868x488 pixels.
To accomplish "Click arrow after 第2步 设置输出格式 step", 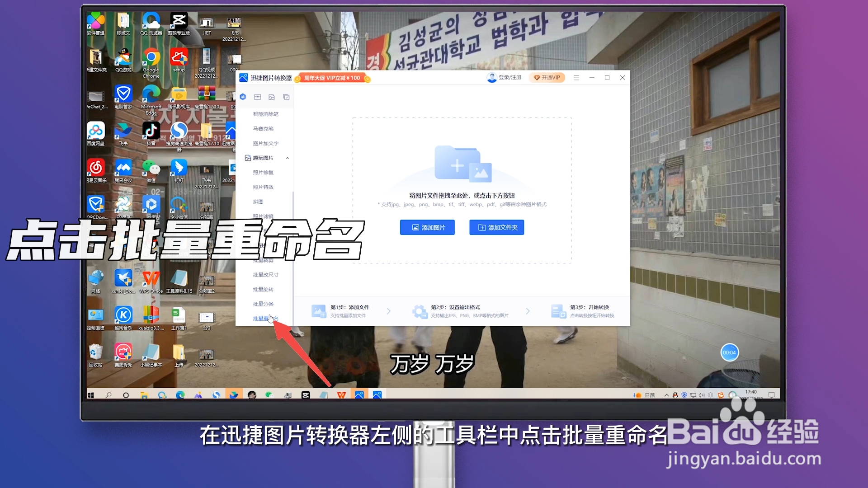I will click(528, 311).
